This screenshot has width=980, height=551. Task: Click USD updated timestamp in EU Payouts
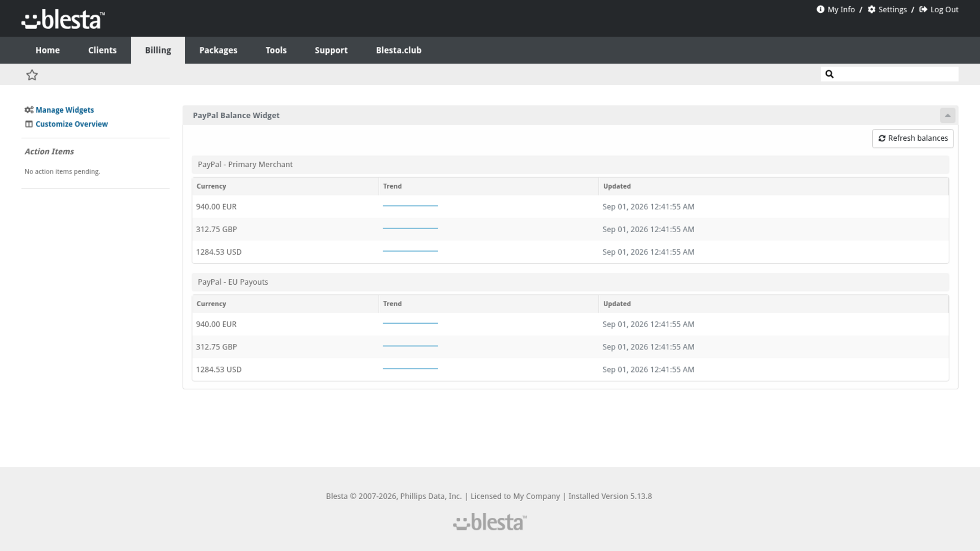coord(648,369)
